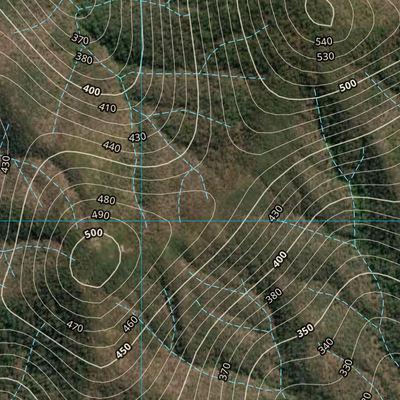Click the 530 contour elevation label
The width and height of the screenshot is (400, 400).
pos(325,56)
